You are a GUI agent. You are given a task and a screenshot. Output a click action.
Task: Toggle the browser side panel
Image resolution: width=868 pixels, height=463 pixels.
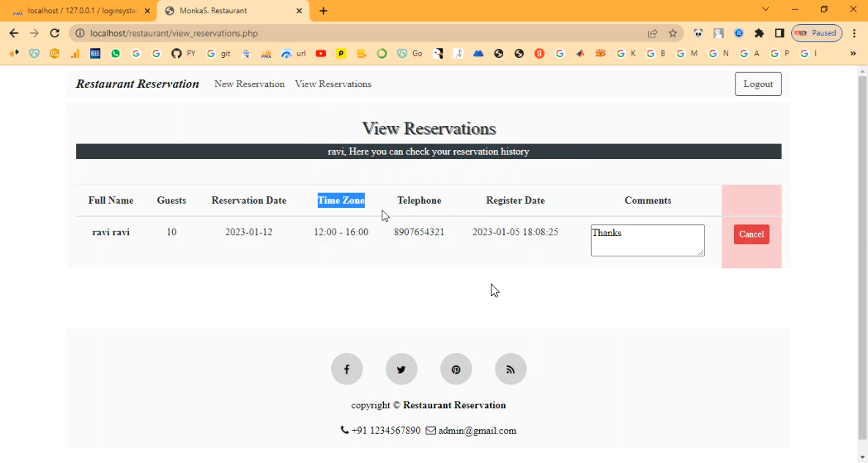coord(779,33)
